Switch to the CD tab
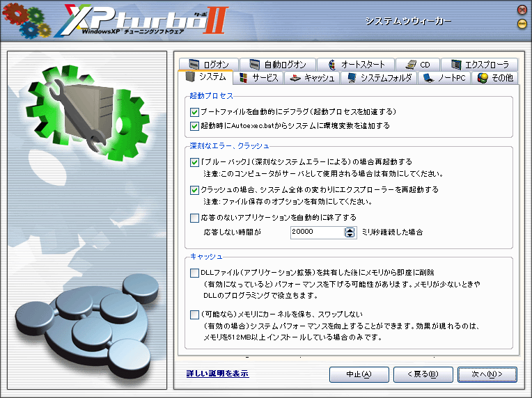The image size is (532, 398). click(418, 65)
